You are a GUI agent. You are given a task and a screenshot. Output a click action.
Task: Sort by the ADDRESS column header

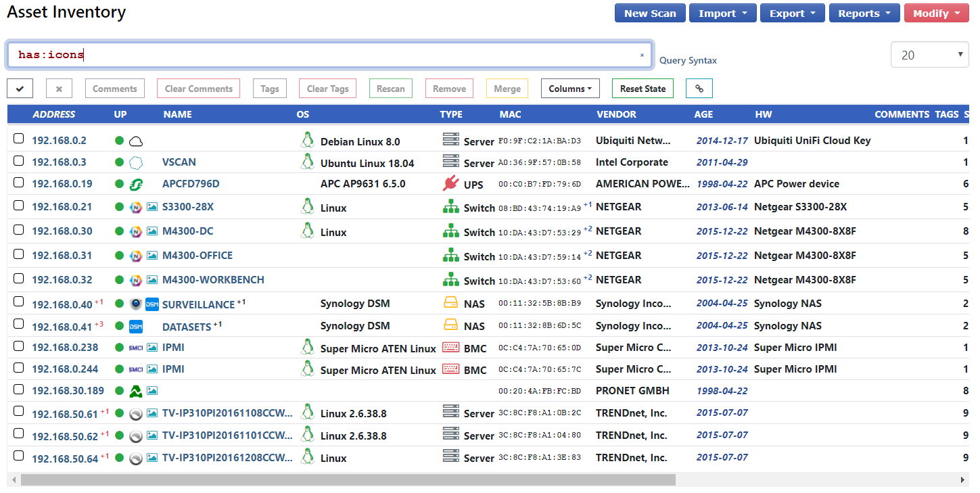point(54,114)
